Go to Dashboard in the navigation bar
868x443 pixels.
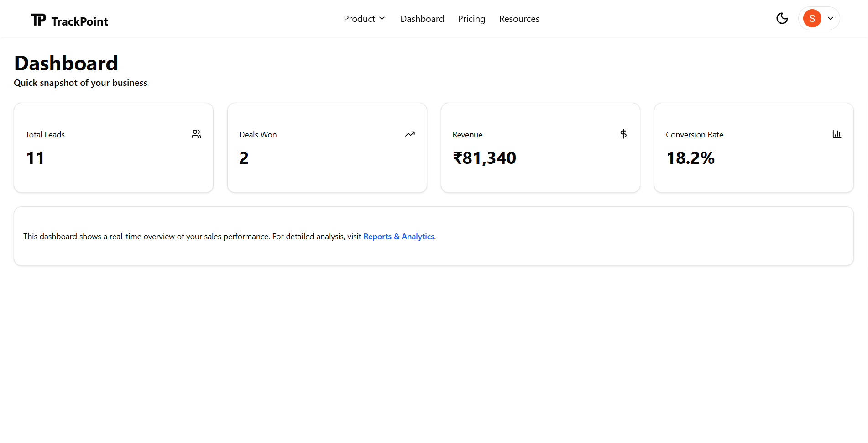tap(422, 19)
